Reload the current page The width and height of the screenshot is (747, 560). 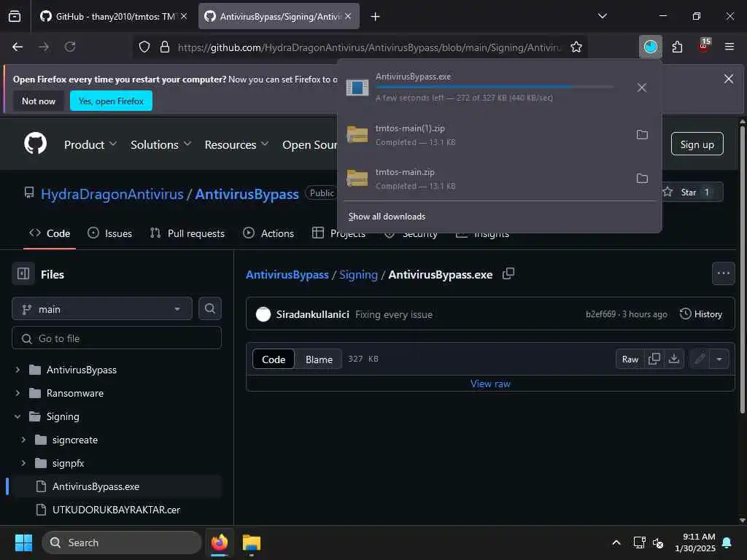click(x=70, y=47)
